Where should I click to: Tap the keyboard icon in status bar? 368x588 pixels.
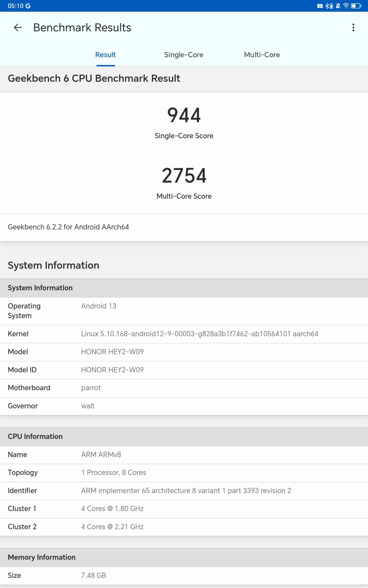click(320, 6)
